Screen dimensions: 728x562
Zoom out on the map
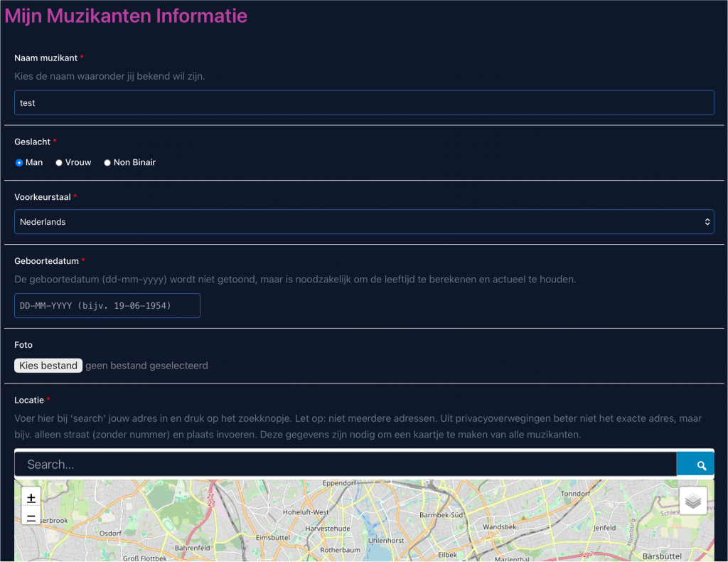[x=31, y=517]
